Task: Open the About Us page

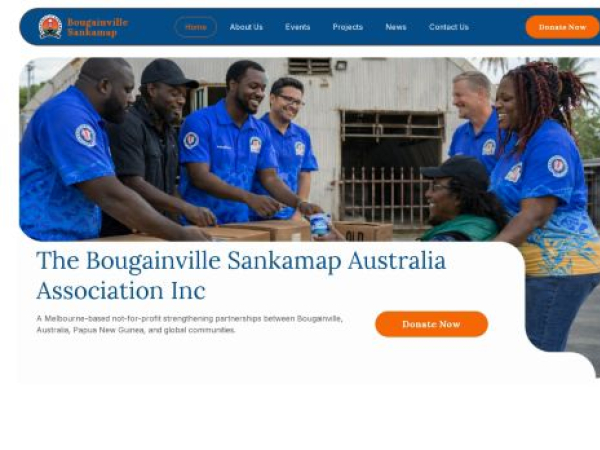Action: click(x=246, y=27)
